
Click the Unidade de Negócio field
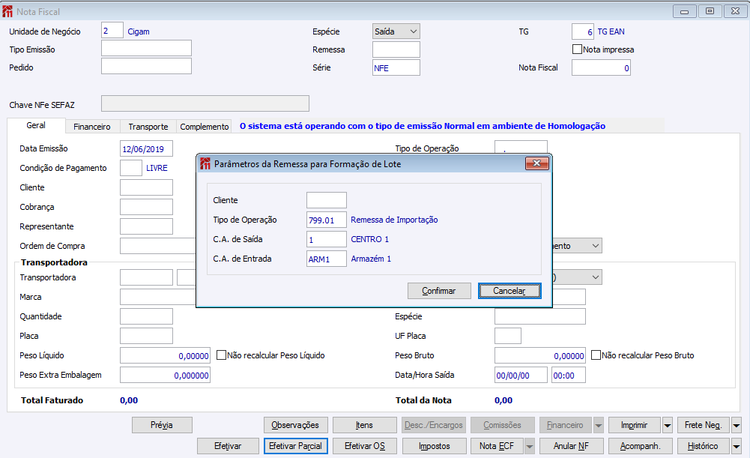tap(112, 31)
